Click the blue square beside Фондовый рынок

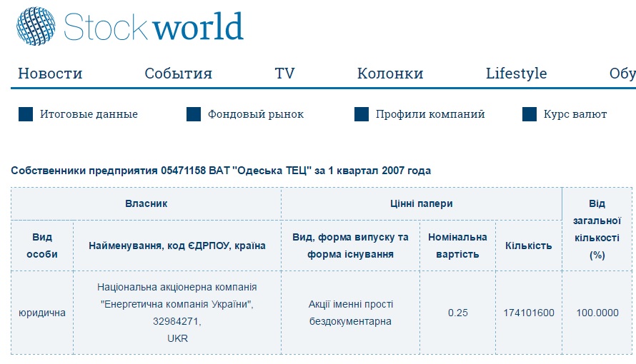[x=194, y=114]
